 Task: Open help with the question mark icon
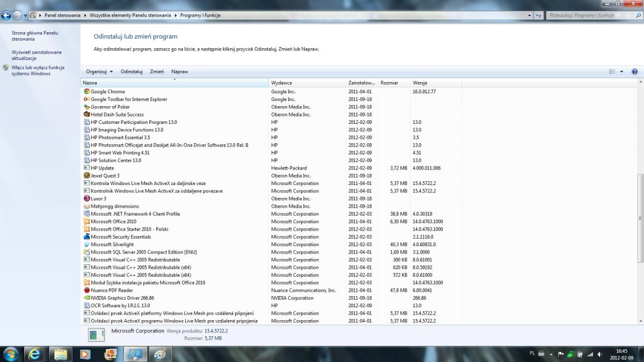[x=634, y=71]
